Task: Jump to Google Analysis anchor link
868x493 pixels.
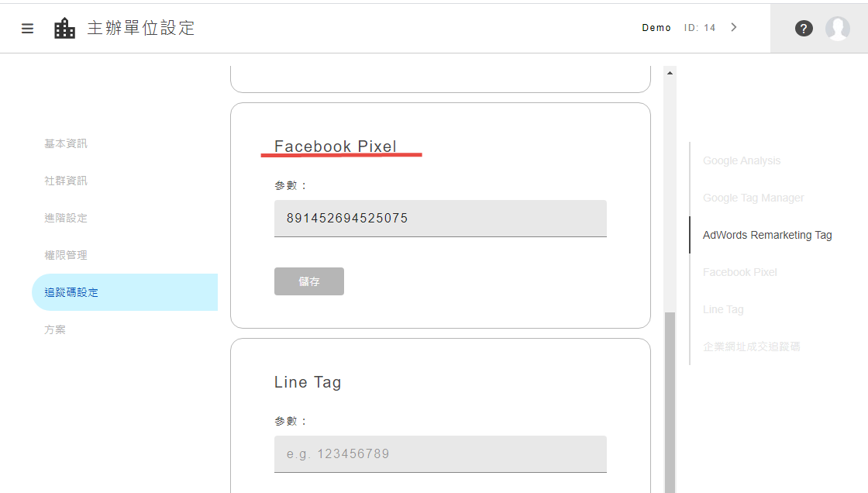Action: 742,160
